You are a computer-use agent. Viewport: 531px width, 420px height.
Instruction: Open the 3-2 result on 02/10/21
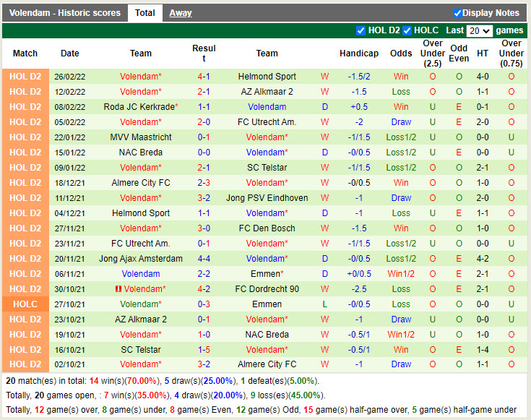[204, 364]
